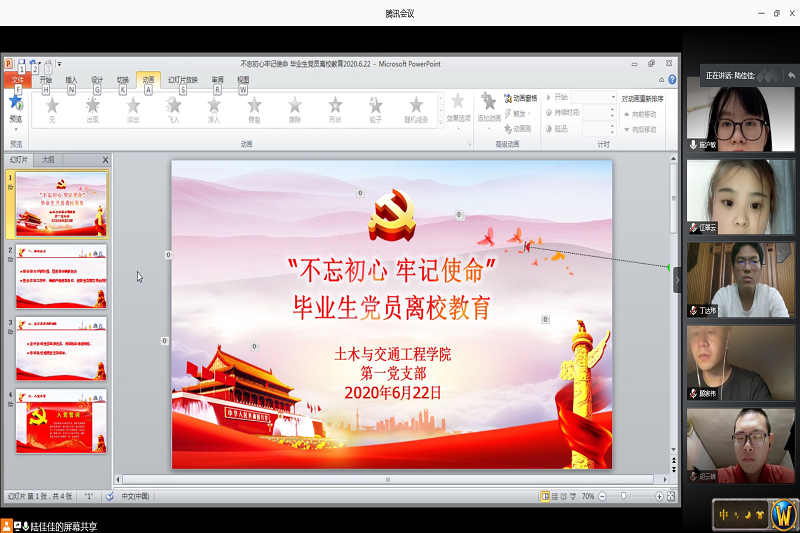The image size is (800, 533).
Task: Open the Design (设计) ribbon tab
Action: 97,80
